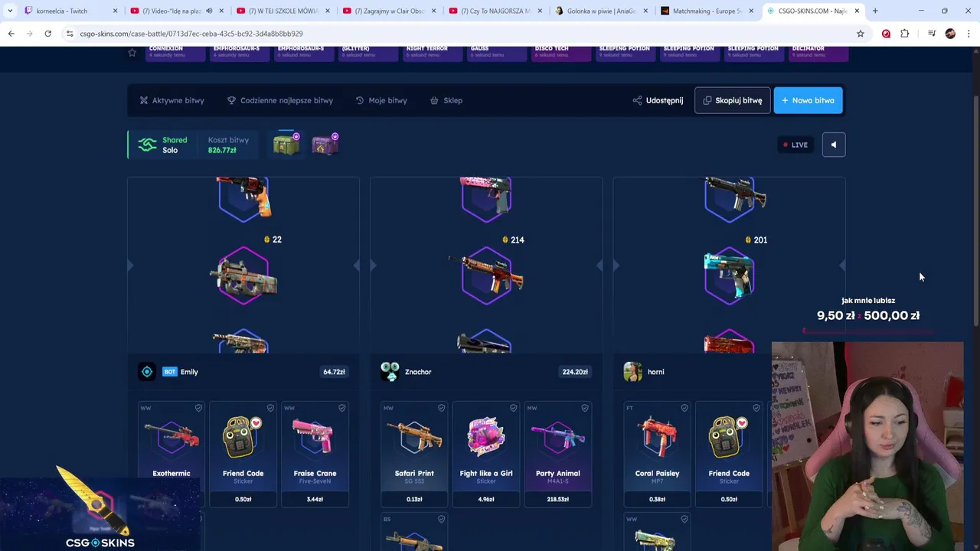Click the Fraise Crane Five-SeveN card
The width and height of the screenshot is (980, 551).
[315, 454]
